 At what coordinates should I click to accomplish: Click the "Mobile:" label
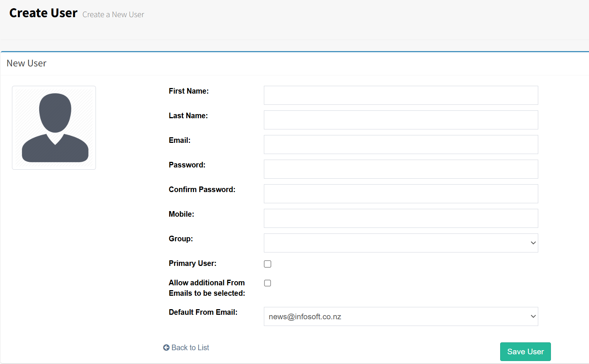click(181, 214)
